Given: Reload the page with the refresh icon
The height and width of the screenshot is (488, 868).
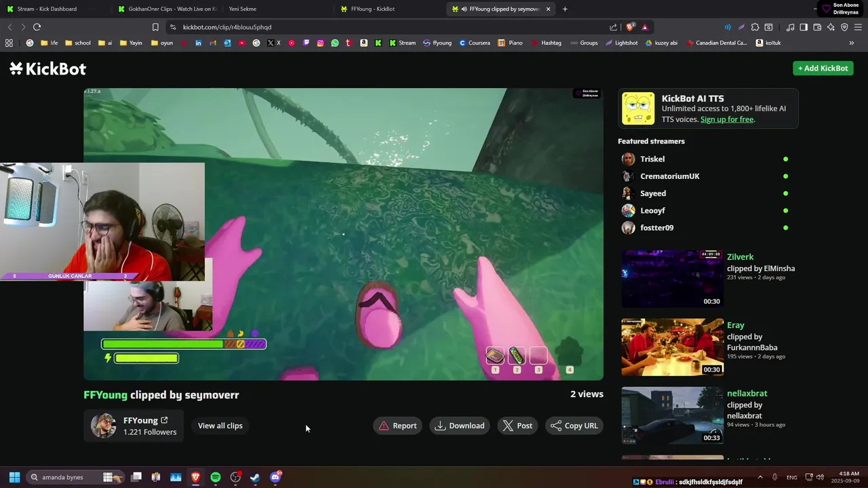Looking at the screenshot, I should [37, 27].
